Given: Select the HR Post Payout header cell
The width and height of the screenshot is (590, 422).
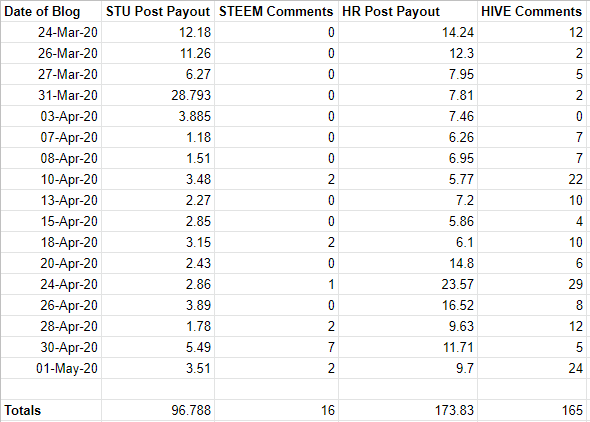Looking at the screenshot, I should [x=408, y=11].
